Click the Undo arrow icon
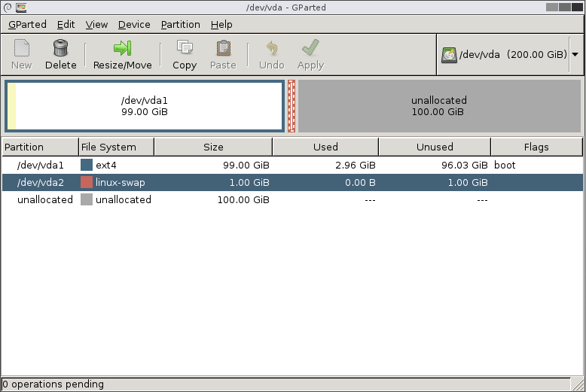 [x=272, y=49]
